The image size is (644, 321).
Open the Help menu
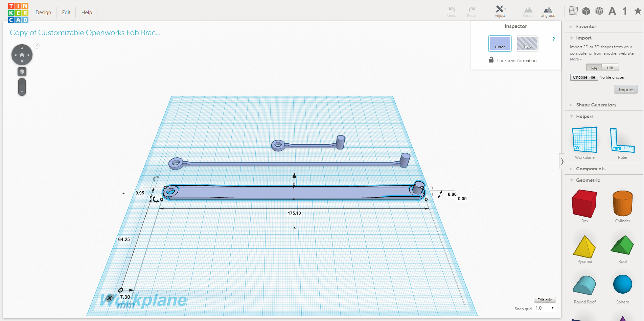tap(87, 13)
